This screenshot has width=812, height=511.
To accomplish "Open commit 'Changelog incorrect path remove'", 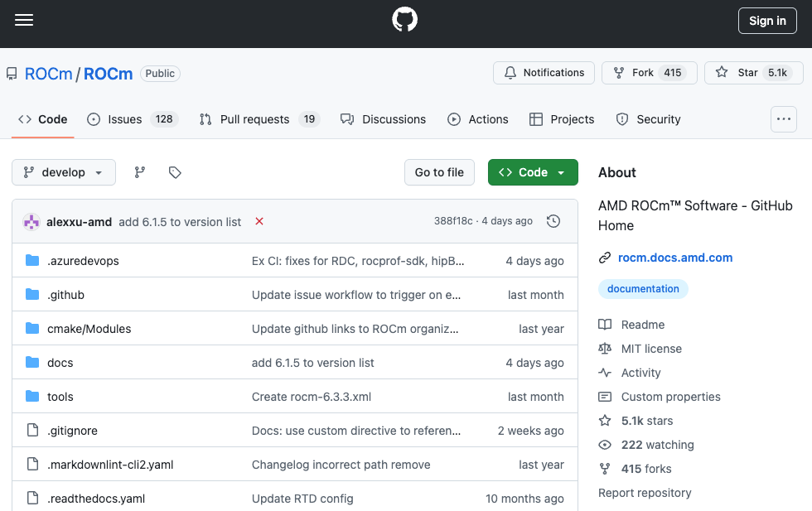I will click(x=341, y=465).
